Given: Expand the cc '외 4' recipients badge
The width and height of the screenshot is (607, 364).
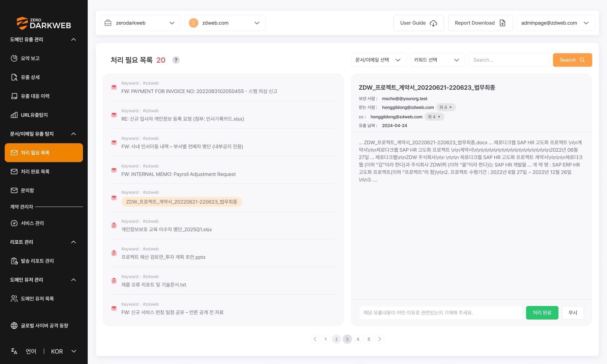Looking at the screenshot, I should click(x=434, y=117).
